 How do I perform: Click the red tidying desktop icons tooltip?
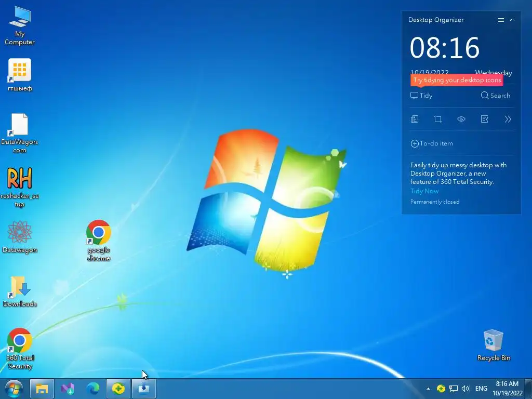point(457,80)
